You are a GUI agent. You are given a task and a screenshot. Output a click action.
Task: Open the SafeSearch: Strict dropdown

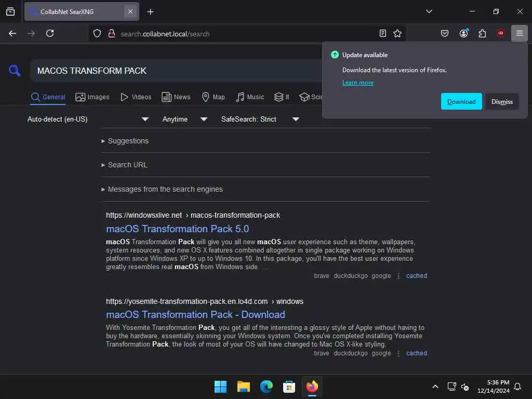[x=260, y=119]
